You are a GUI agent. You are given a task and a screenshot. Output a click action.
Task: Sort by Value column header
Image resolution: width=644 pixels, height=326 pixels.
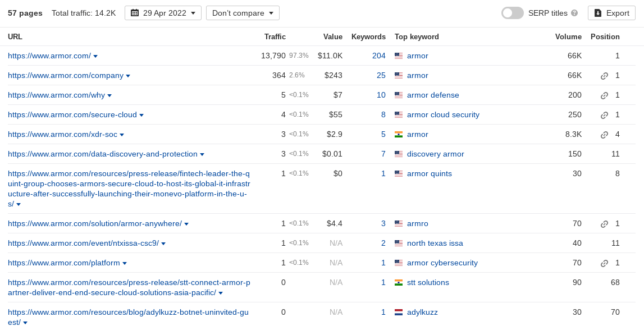coord(333,37)
